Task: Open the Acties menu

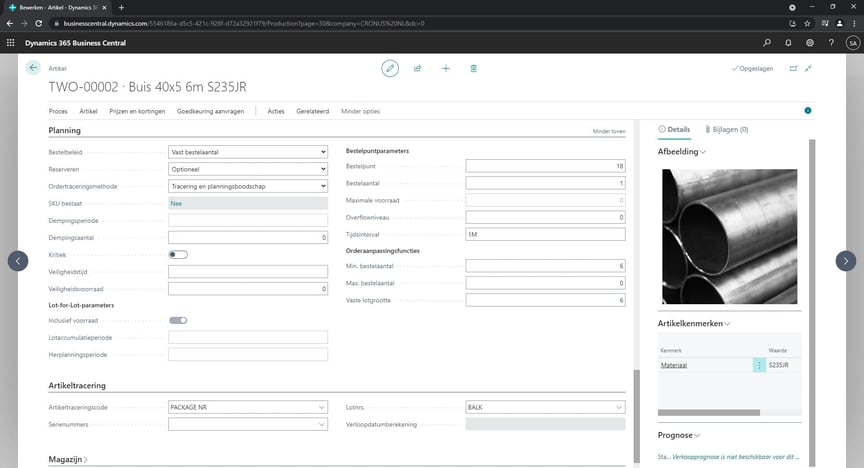Action: [x=276, y=111]
